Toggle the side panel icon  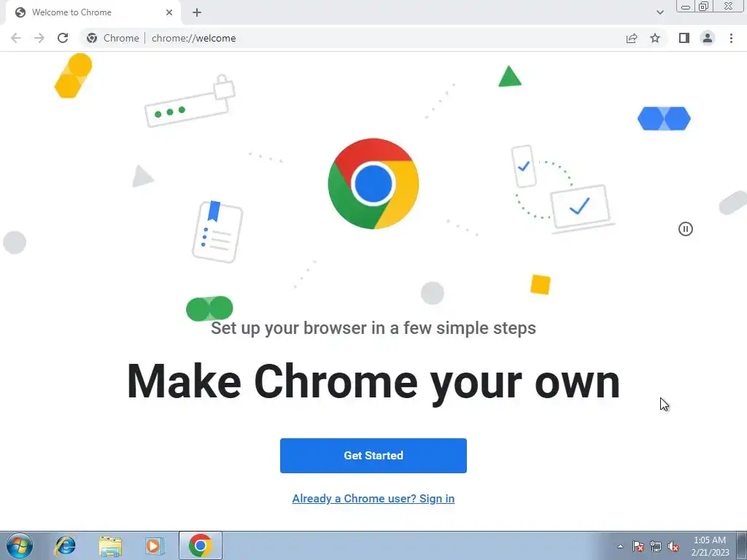tap(684, 38)
